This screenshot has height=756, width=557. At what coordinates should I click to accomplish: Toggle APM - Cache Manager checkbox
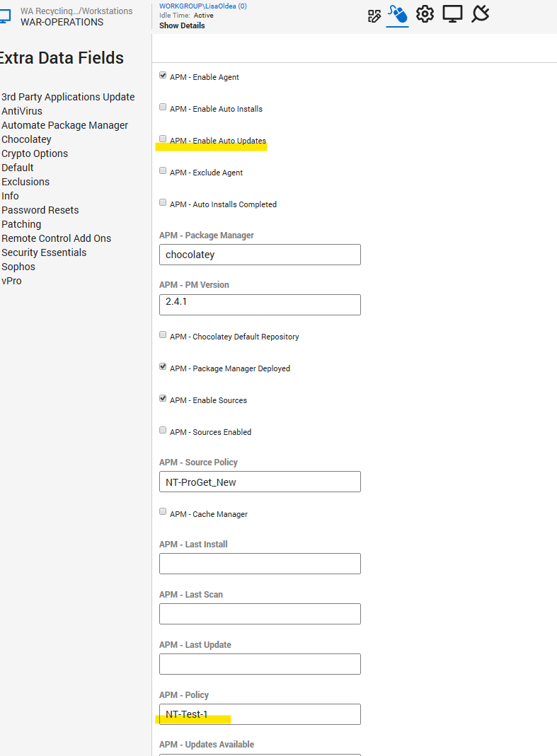coord(163,511)
